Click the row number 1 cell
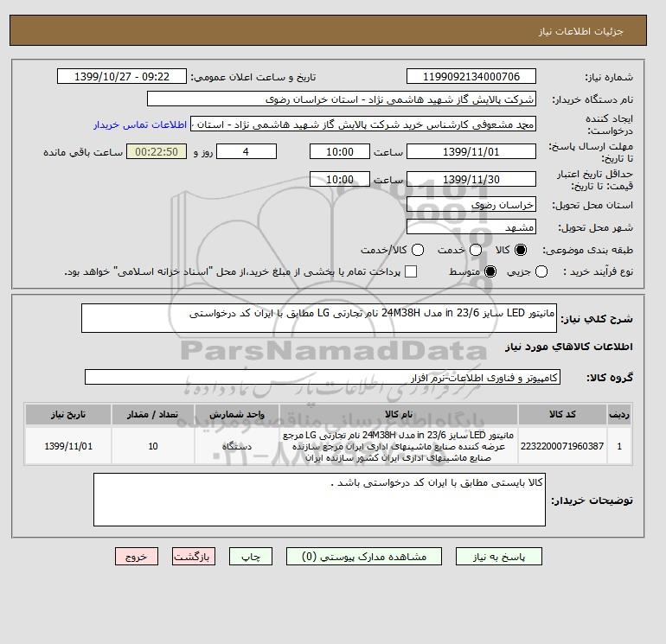This screenshot has height=644, width=666. [619, 446]
